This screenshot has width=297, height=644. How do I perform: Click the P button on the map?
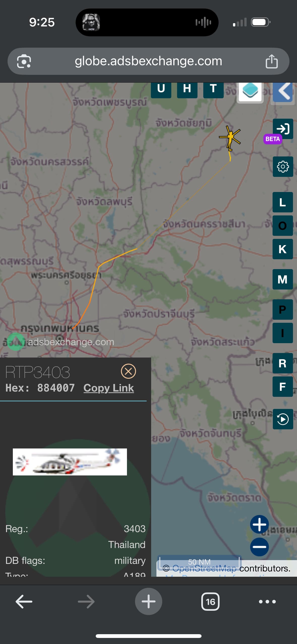click(283, 309)
